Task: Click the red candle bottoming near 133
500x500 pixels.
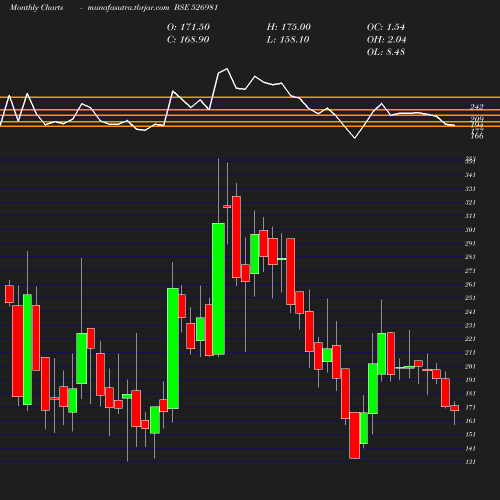Action: tap(355, 435)
